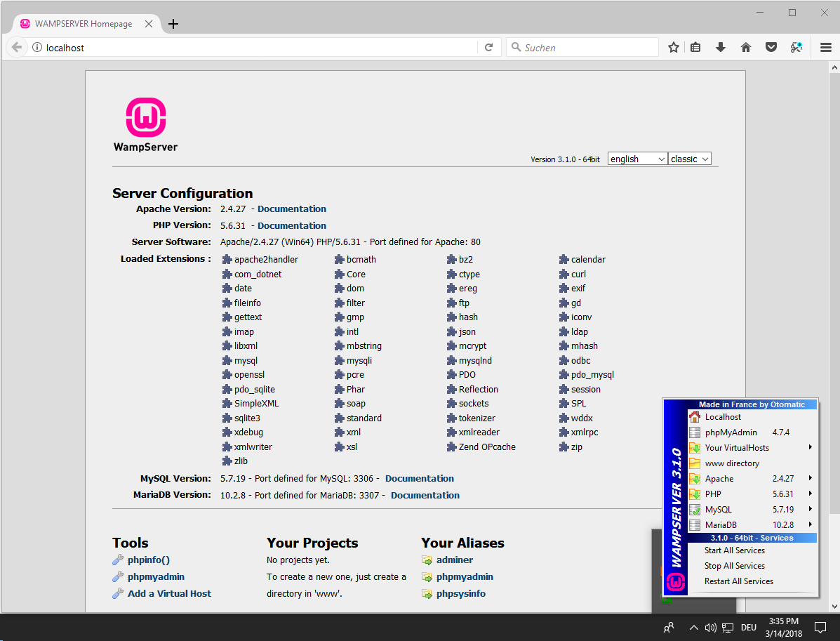Choose Restart All Services
This screenshot has height=641, width=840.
tap(752, 581)
